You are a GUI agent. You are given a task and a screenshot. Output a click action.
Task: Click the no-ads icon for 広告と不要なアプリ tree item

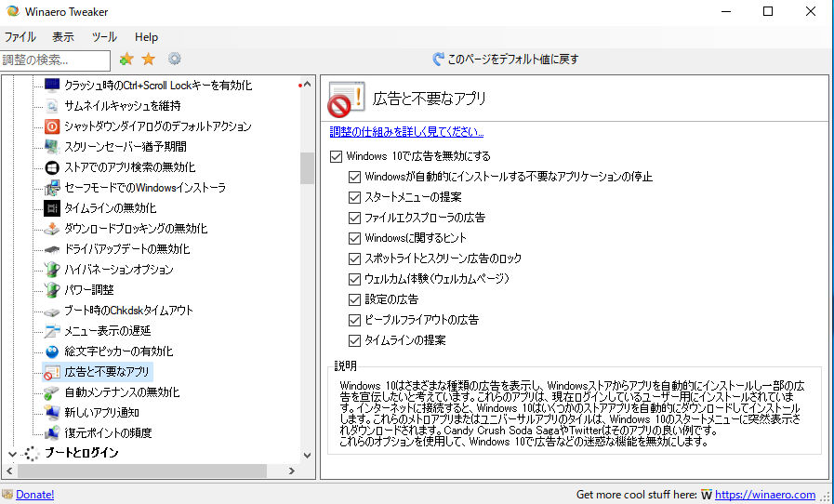coord(51,372)
